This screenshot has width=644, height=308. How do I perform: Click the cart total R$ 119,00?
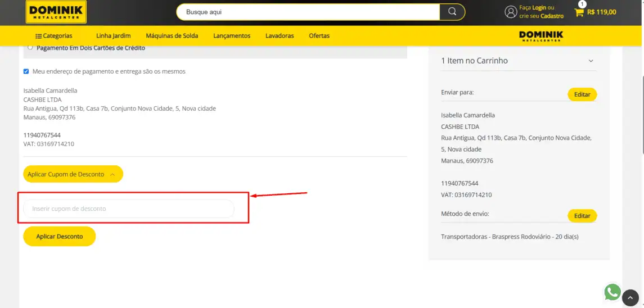(602, 12)
